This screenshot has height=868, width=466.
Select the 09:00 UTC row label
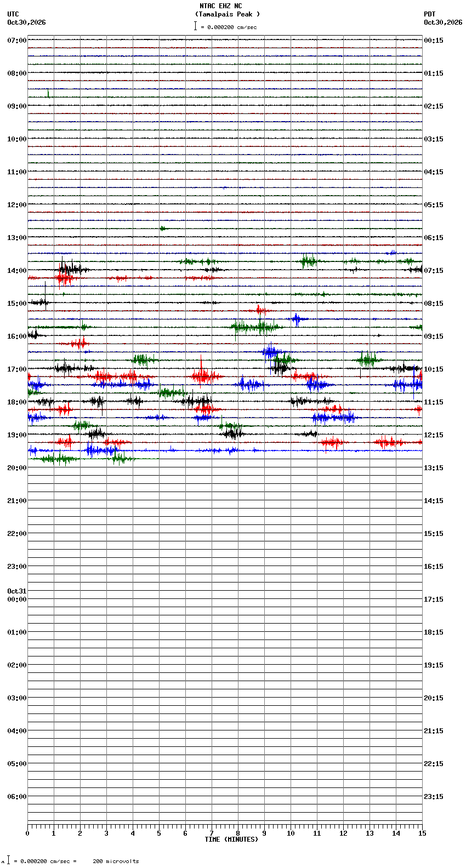[x=17, y=106]
